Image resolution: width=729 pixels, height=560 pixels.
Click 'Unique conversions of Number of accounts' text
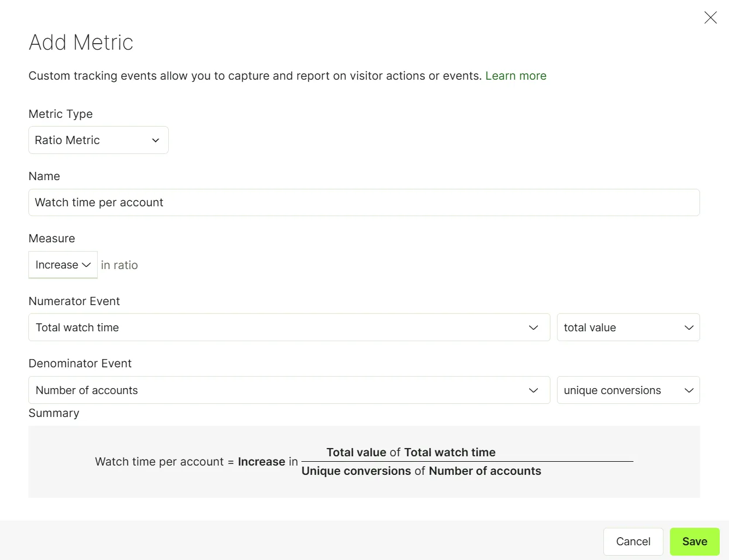point(421,471)
